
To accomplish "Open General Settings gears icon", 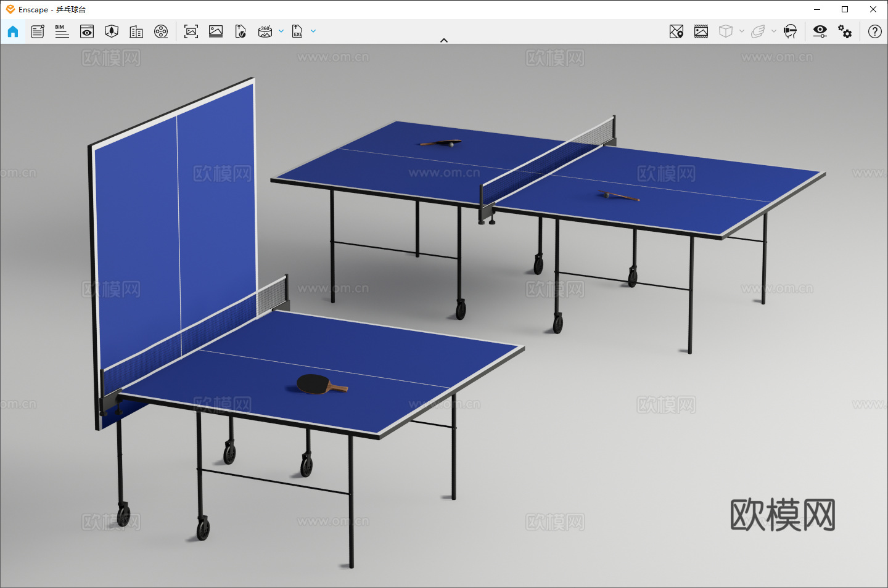I will (845, 31).
